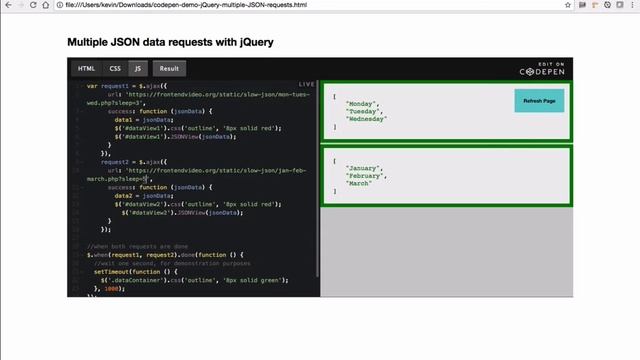Click the "$('.dataContainer').css" green outline line
The width and height of the screenshot is (640, 360).
click(194, 280)
